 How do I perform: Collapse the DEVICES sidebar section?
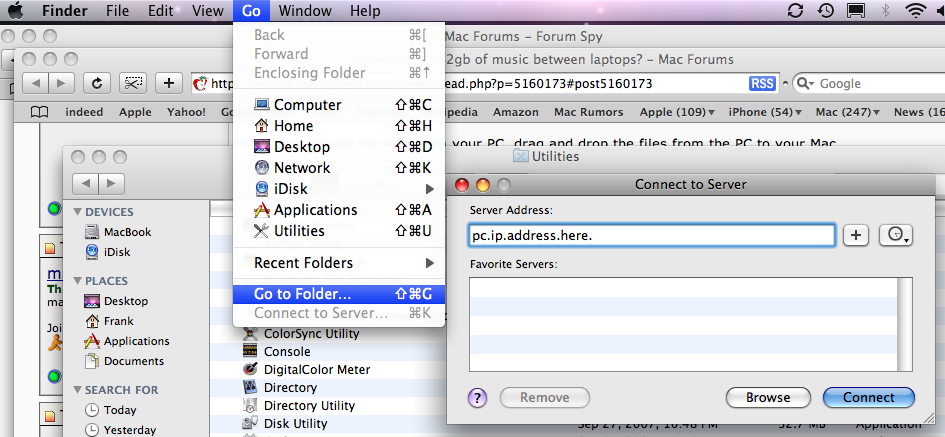coord(78,212)
